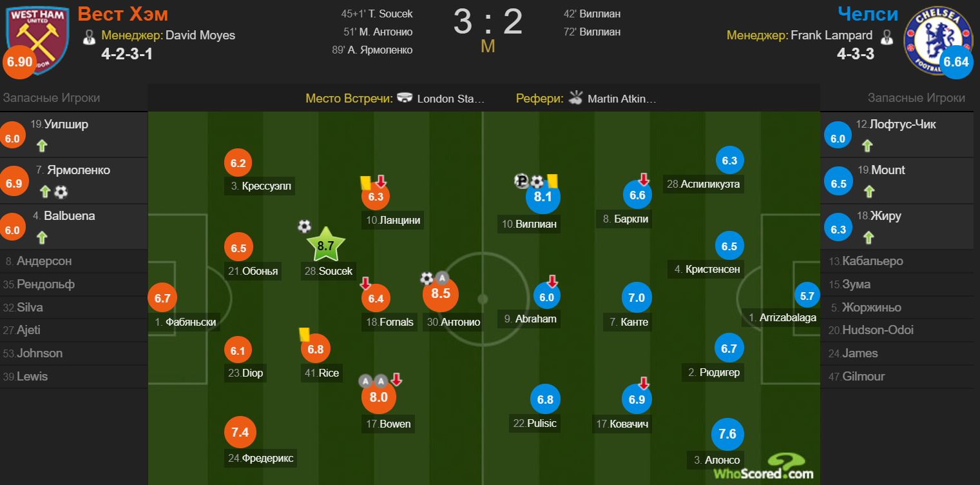Image resolution: width=980 pixels, height=485 pixels.
Task: Click the penalty goal icon above Виллиан
Action: pos(521,182)
